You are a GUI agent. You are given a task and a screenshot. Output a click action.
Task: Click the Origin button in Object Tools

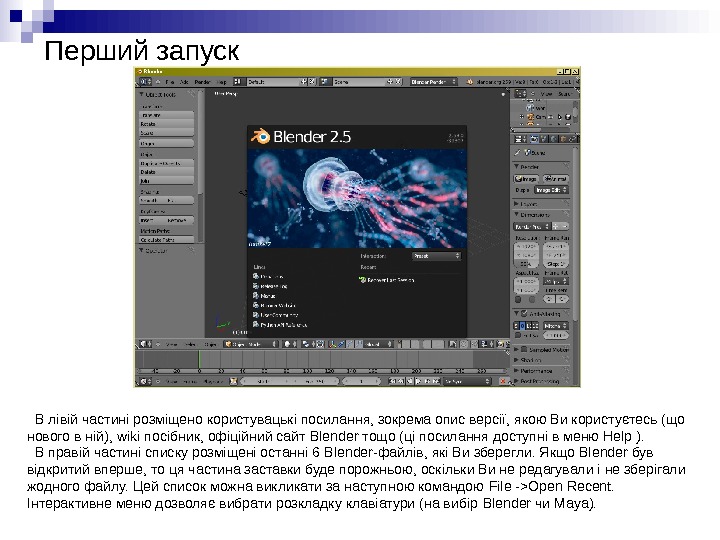(166, 144)
